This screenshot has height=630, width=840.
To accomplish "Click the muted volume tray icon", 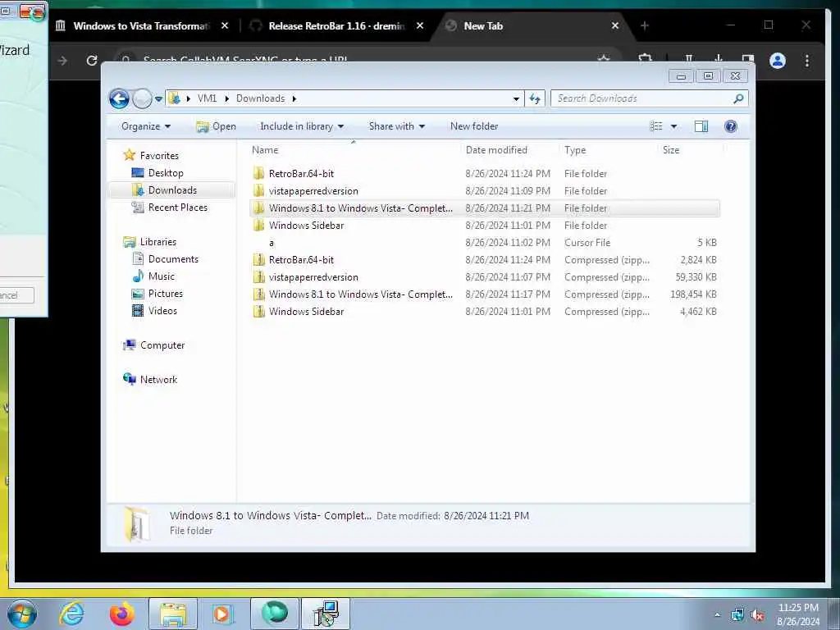I will point(757,615).
